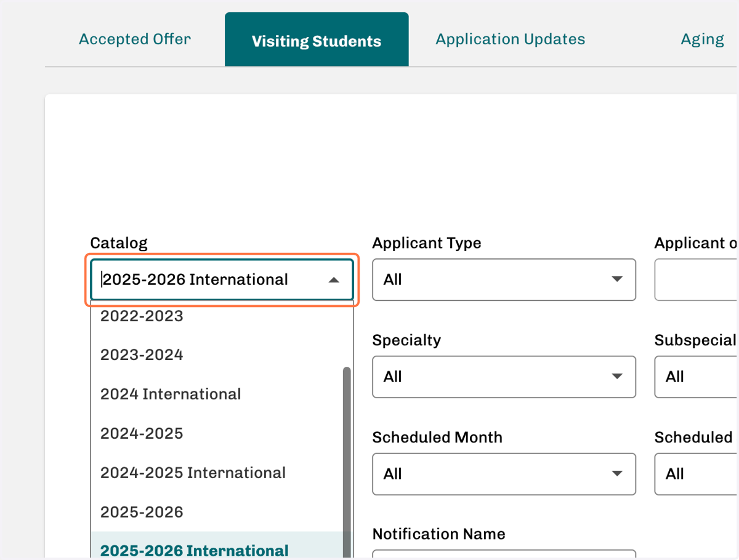Open the Subspecialty dropdown showing All

click(697, 377)
